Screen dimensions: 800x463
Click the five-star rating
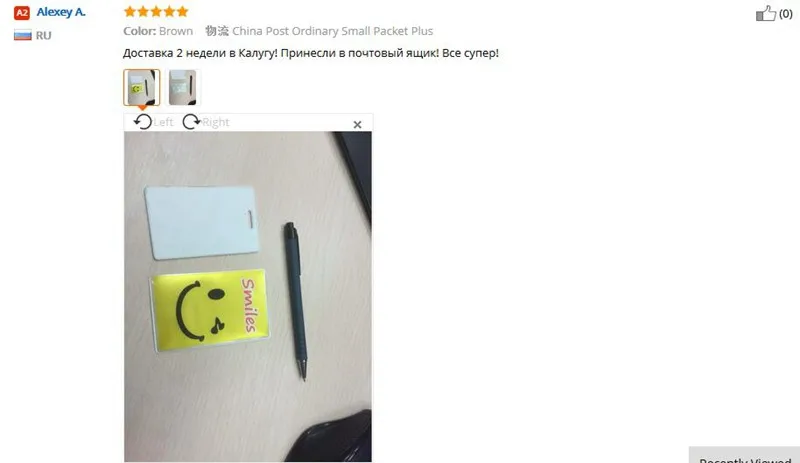click(156, 11)
